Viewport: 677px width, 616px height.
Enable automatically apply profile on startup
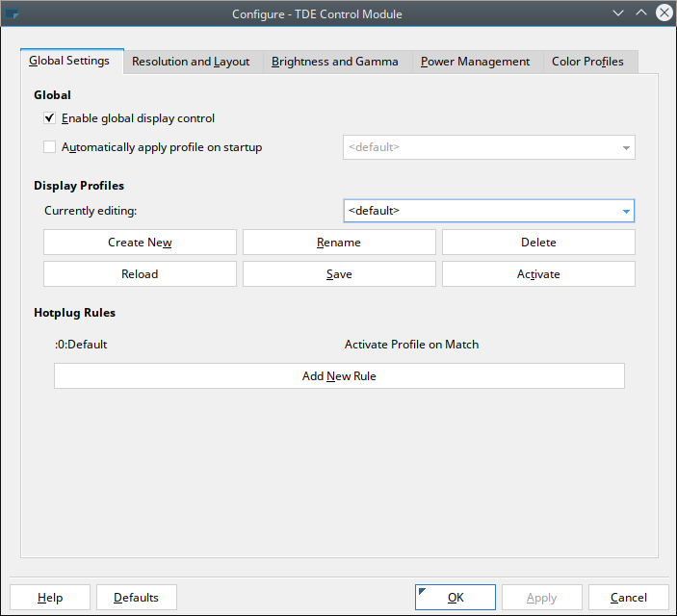point(50,147)
